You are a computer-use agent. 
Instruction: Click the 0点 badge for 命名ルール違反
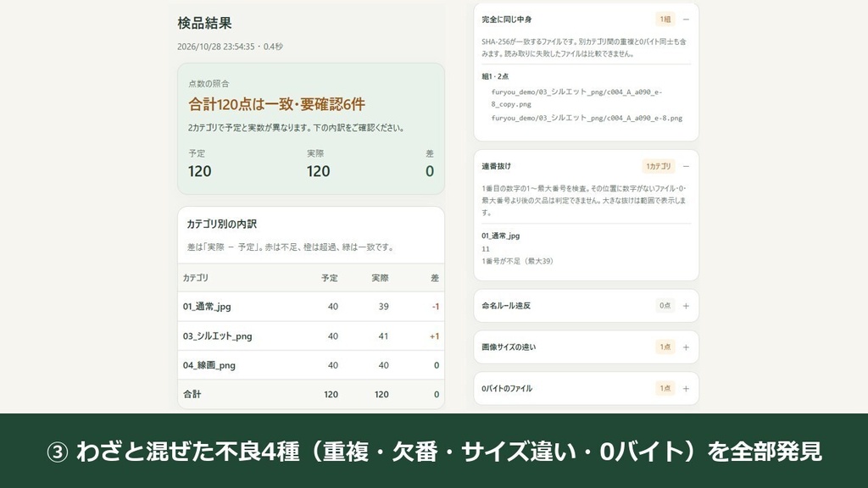click(x=665, y=305)
